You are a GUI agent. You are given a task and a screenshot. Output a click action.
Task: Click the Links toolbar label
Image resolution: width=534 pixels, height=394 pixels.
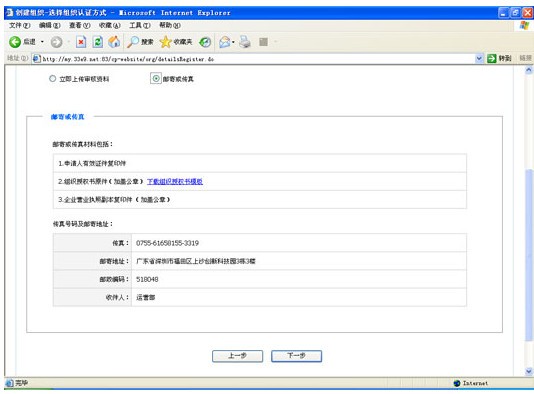525,59
